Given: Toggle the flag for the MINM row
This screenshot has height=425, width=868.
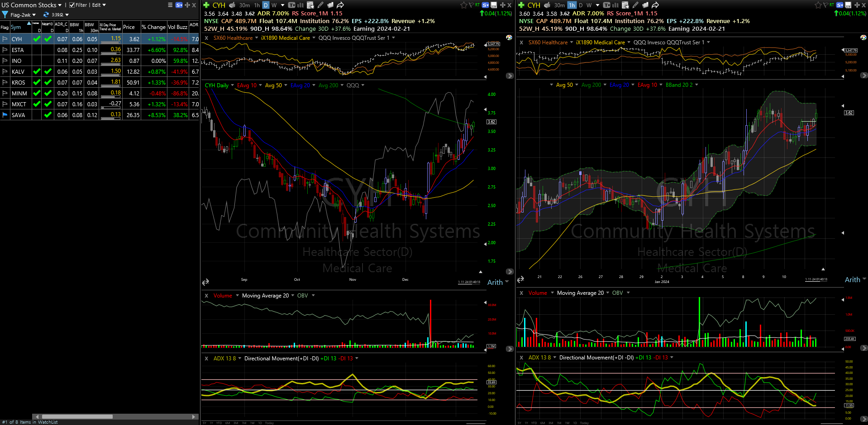Looking at the screenshot, I should 5,94.
